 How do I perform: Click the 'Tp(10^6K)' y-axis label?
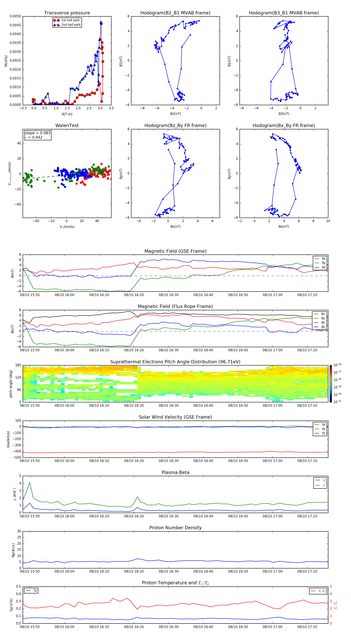tap(11, 605)
